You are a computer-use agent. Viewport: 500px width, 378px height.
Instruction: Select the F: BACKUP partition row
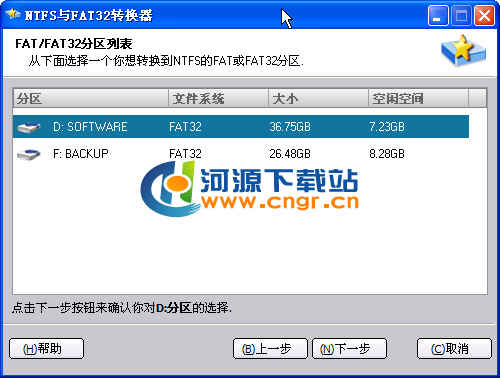coord(241,154)
